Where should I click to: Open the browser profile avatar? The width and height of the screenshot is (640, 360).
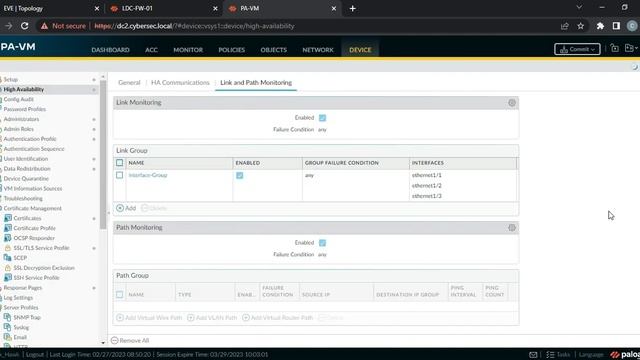coord(632,26)
